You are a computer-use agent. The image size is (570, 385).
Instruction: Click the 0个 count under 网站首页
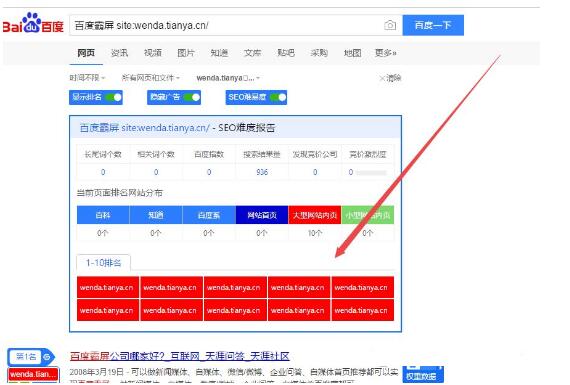pyautogui.click(x=262, y=233)
